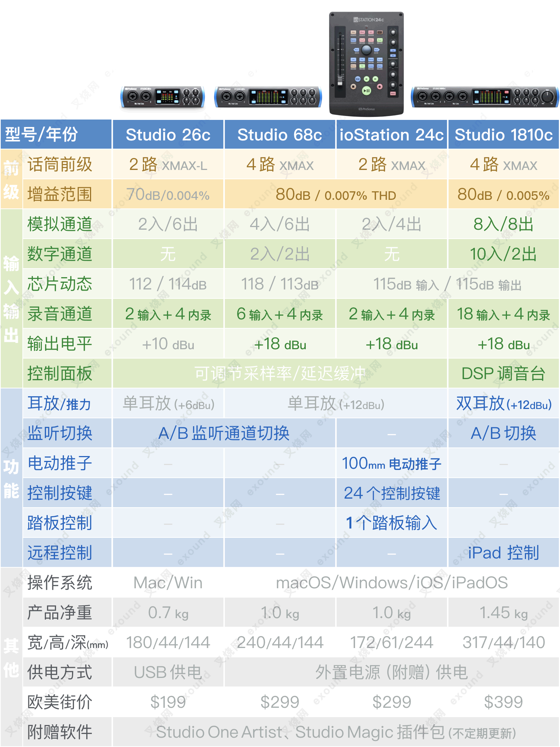
Task: Select the 'ioStation 24c' column header
Action: tap(392, 134)
